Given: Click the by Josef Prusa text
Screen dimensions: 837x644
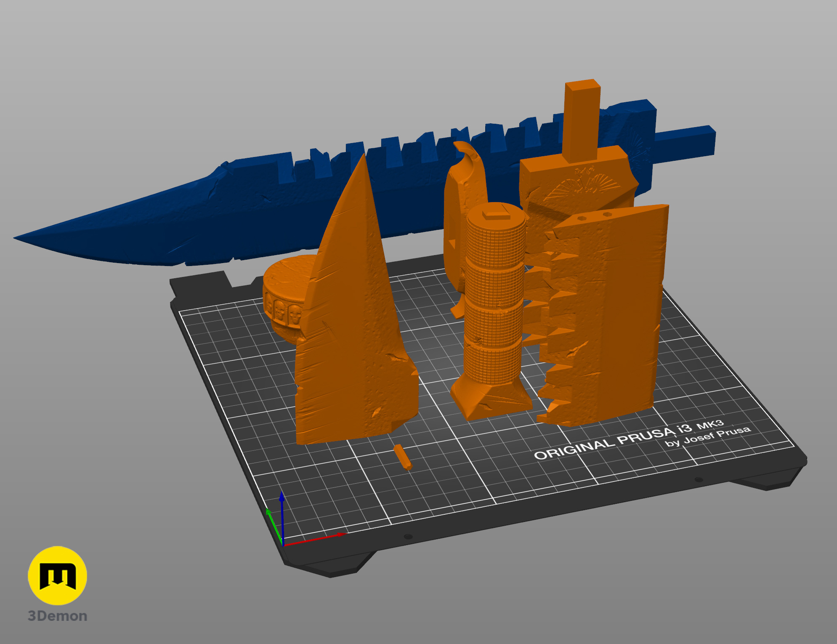Looking at the screenshot, I should 707,436.
